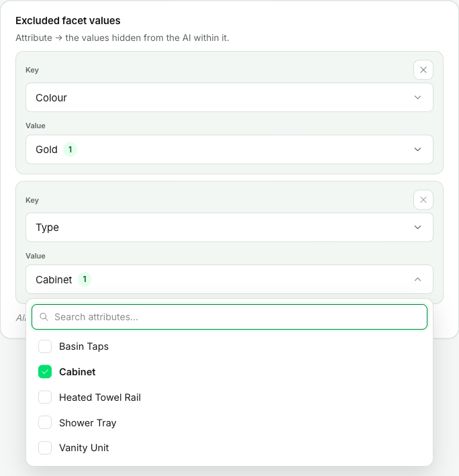Check the Heated Towel Rail checkbox

point(45,397)
